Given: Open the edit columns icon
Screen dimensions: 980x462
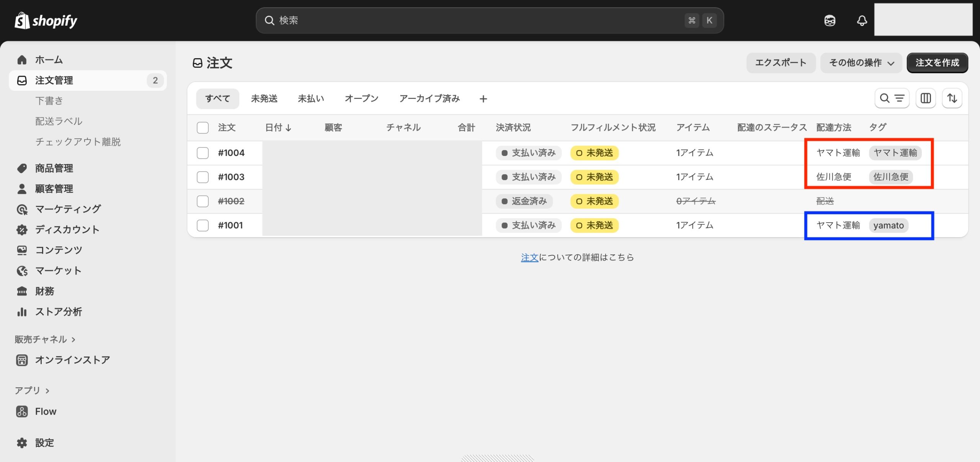Looking at the screenshot, I should click(x=925, y=98).
